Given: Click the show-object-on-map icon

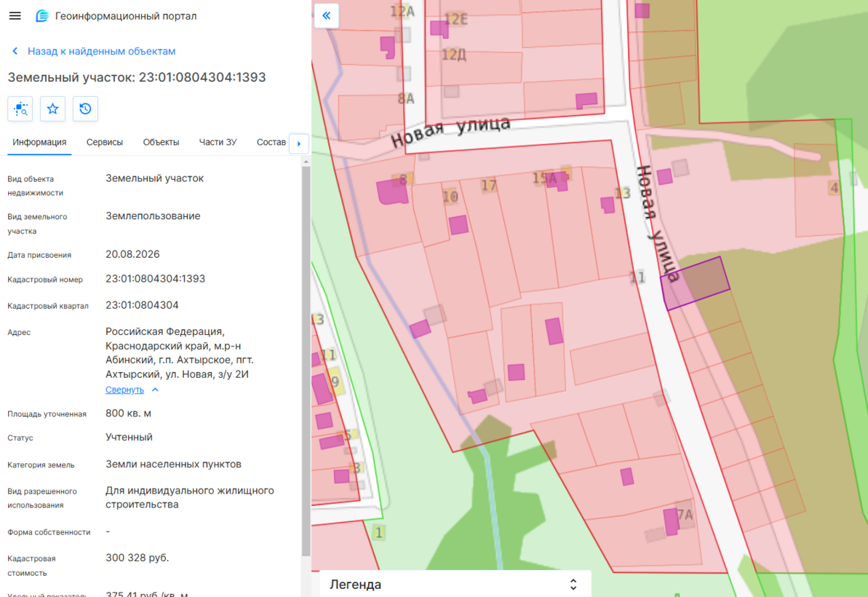Looking at the screenshot, I should (x=20, y=108).
